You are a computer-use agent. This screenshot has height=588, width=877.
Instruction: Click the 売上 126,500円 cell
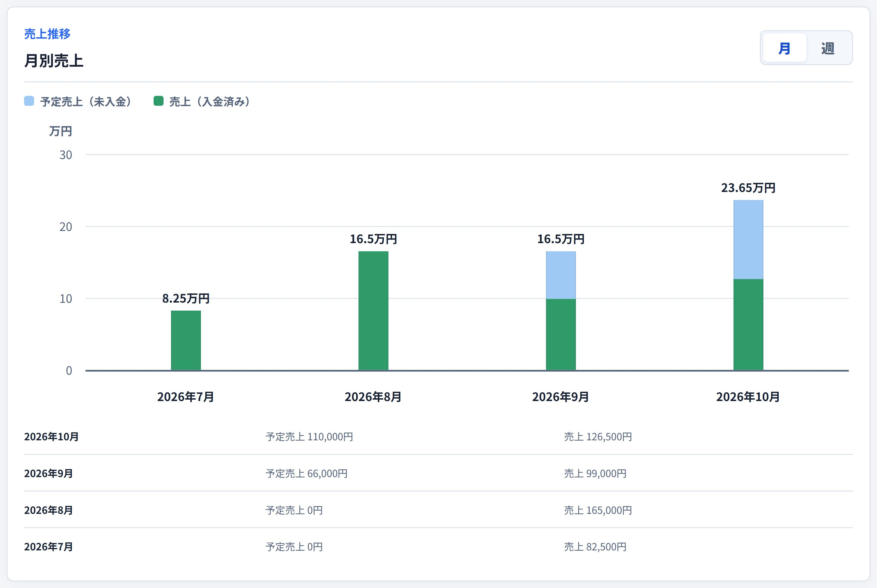(x=598, y=437)
